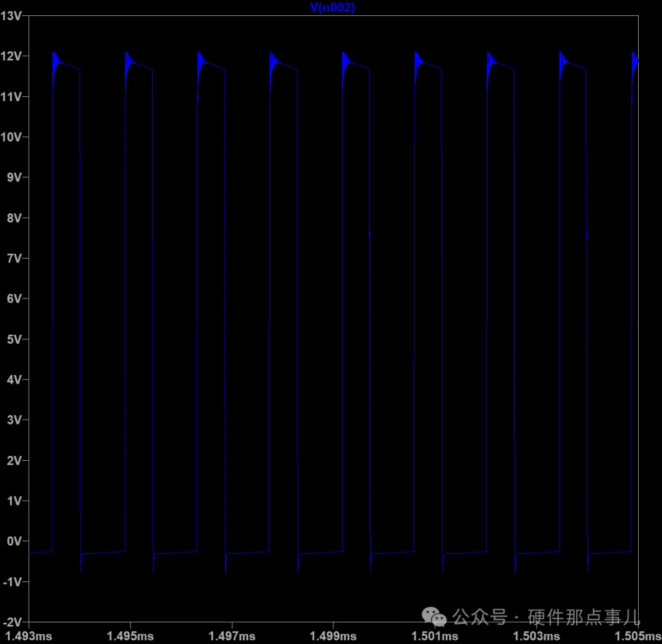Screen dimensions: 662x644
Task: Select the 2V tick label
Action: [x=14, y=461]
